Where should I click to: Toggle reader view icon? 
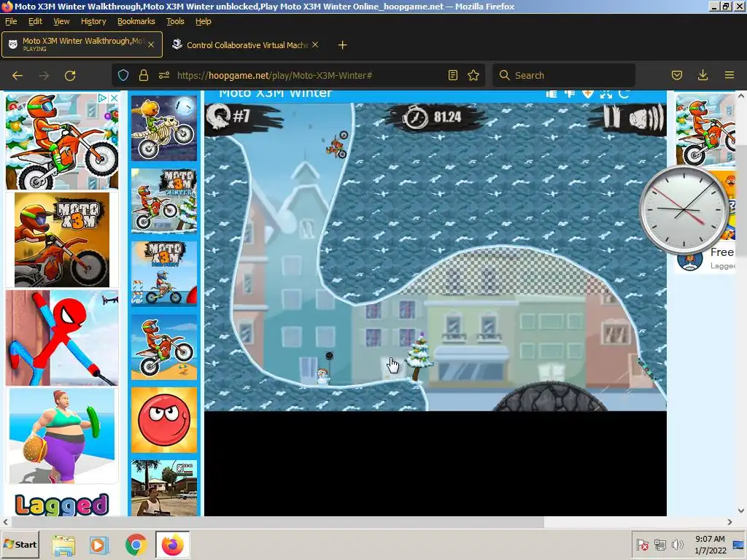452,75
